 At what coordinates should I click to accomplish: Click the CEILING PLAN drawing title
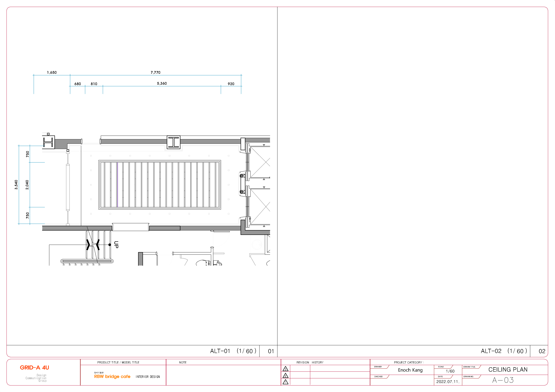pos(508,370)
